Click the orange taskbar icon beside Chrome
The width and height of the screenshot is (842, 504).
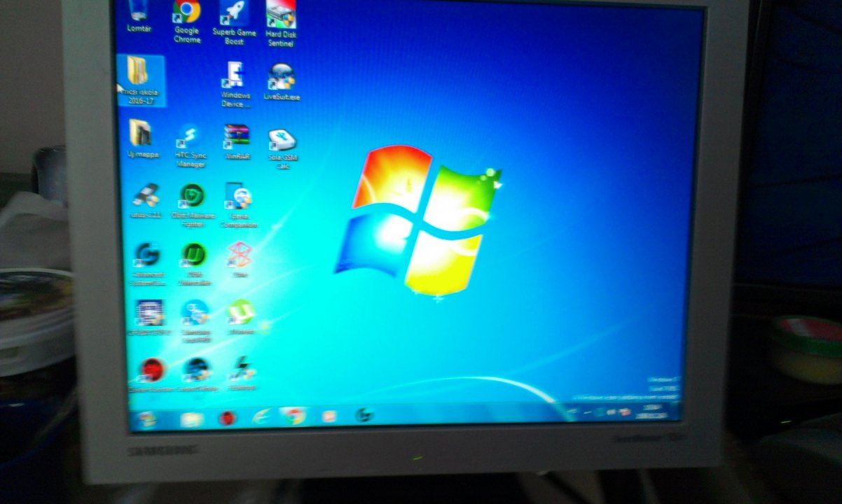[x=329, y=416]
